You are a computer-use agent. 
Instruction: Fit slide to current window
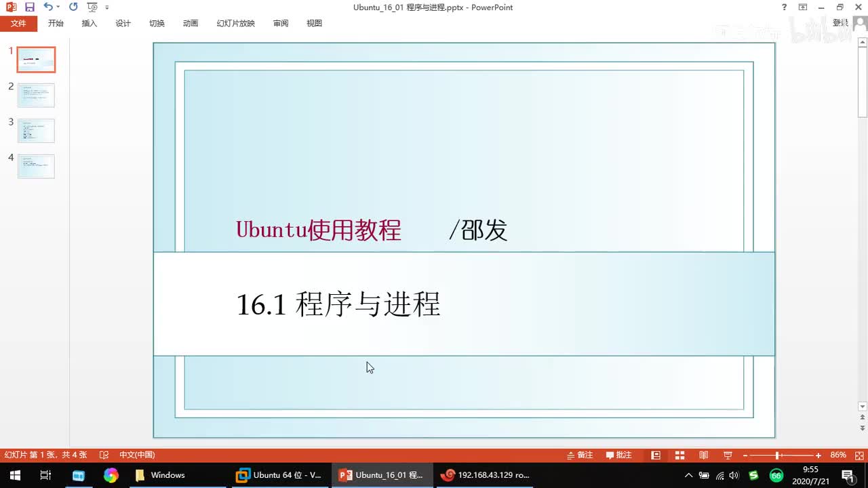click(859, 455)
